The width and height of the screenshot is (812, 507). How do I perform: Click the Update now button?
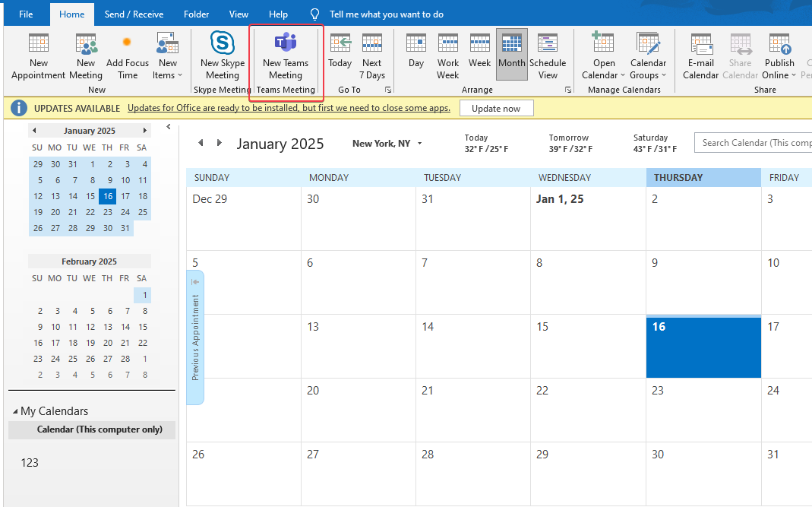coord(496,108)
